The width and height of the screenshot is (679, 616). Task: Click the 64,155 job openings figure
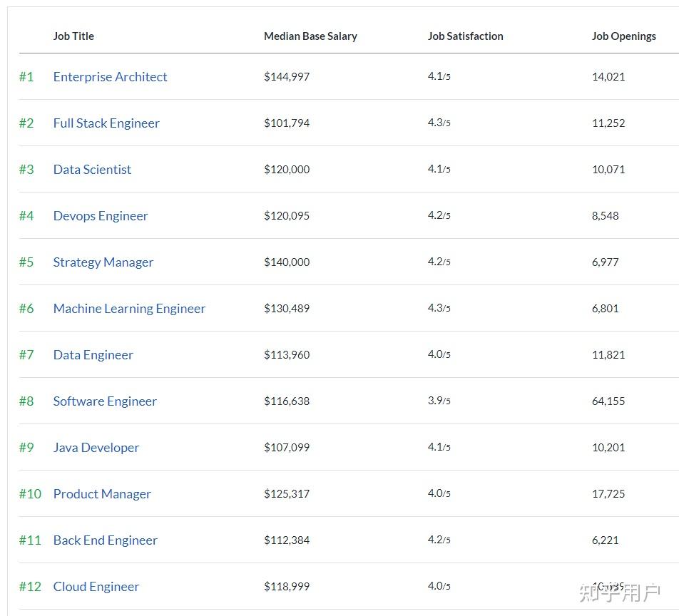pyautogui.click(x=608, y=401)
